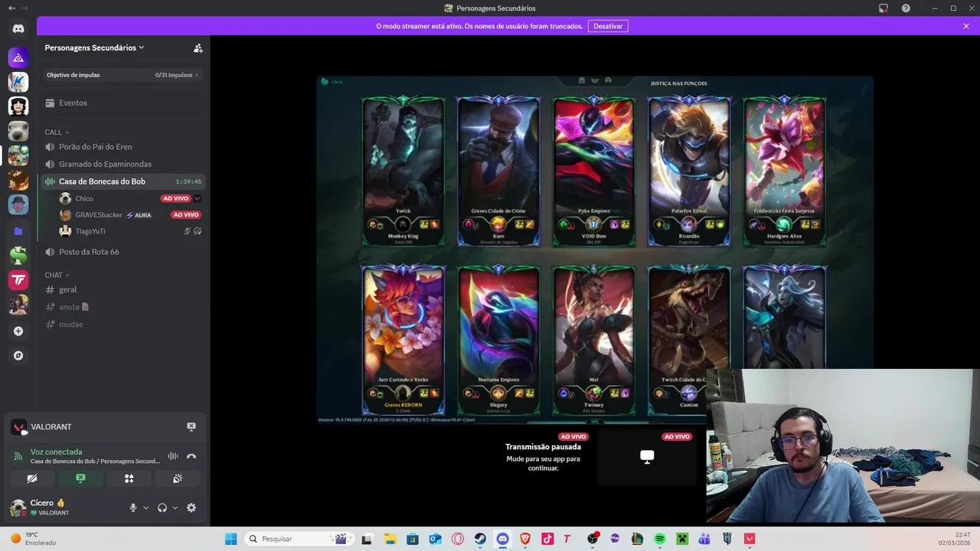
Task: Focus the main champion select stream
Action: pyautogui.click(x=595, y=249)
